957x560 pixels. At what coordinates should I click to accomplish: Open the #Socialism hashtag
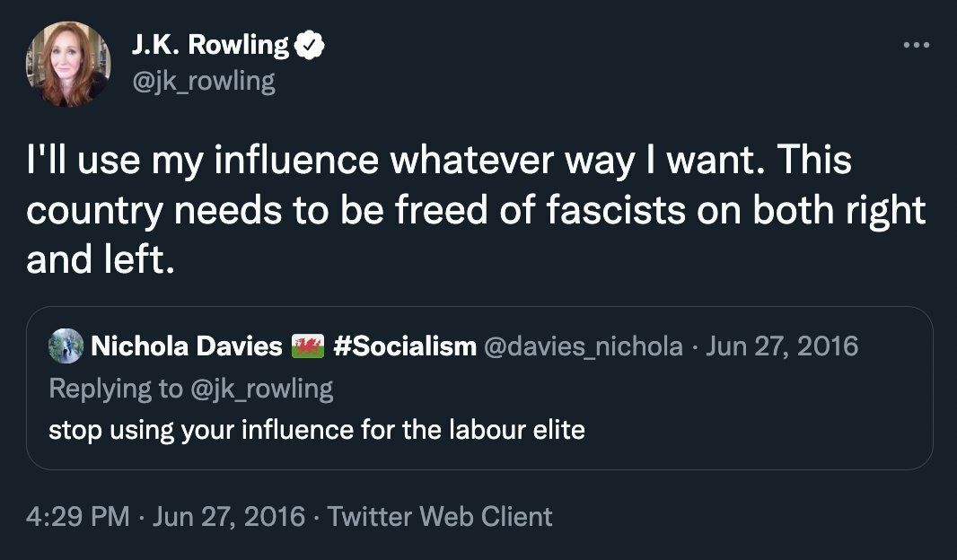click(x=404, y=346)
